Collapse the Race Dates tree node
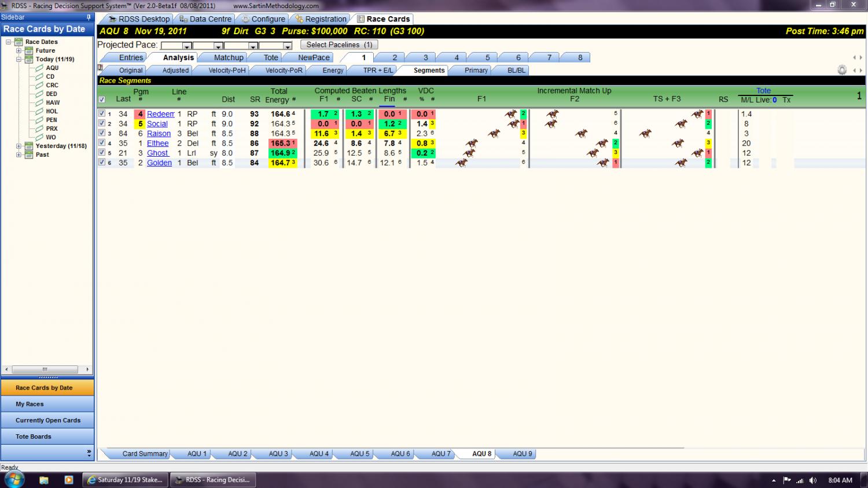The height and width of the screenshot is (488, 868). coord(9,42)
